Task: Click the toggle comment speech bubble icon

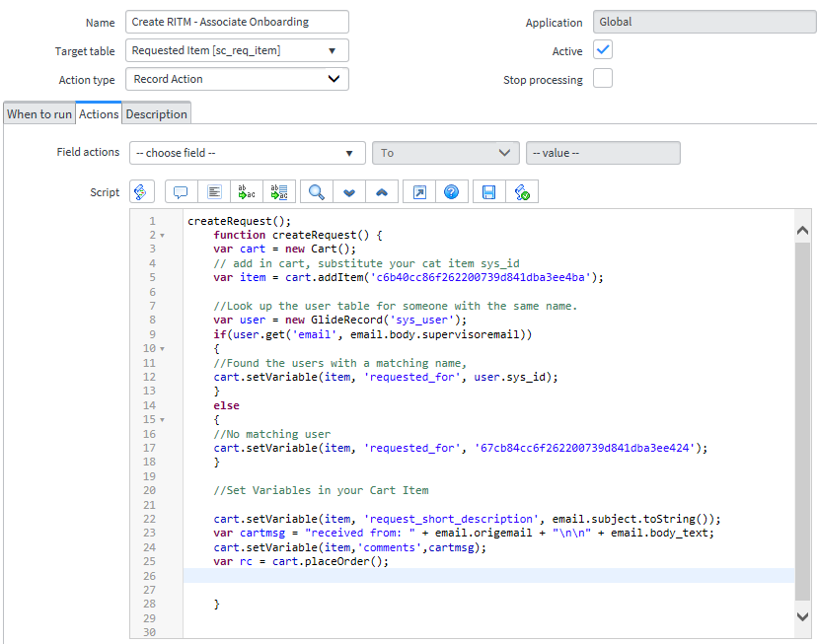Action: (181, 192)
